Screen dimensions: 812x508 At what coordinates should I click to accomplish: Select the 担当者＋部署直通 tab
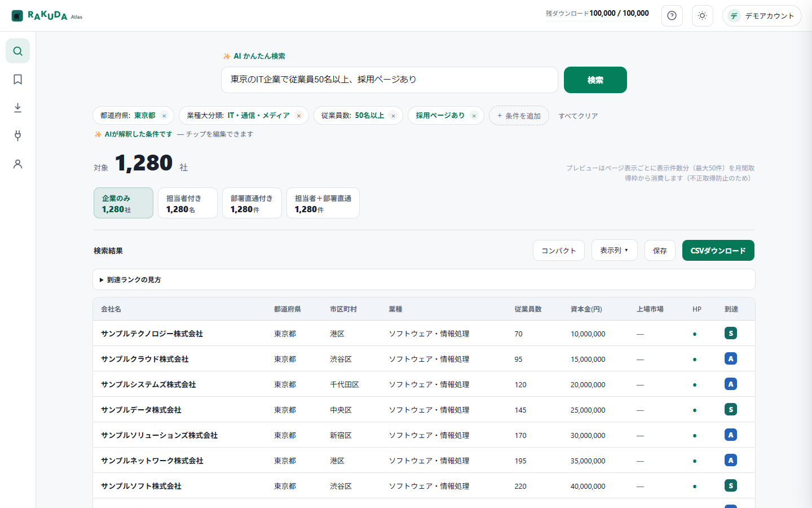(x=323, y=203)
